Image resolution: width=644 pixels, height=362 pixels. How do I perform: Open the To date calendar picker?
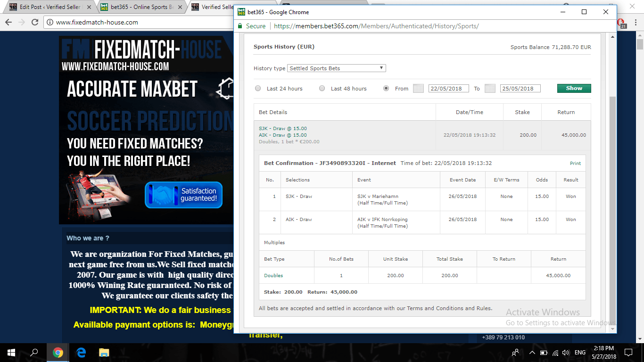pos(490,89)
